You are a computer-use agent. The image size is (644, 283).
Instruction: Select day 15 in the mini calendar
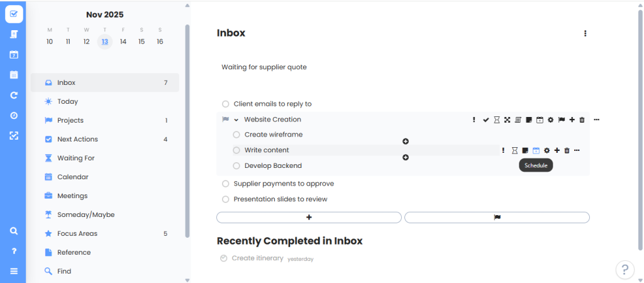tap(142, 42)
